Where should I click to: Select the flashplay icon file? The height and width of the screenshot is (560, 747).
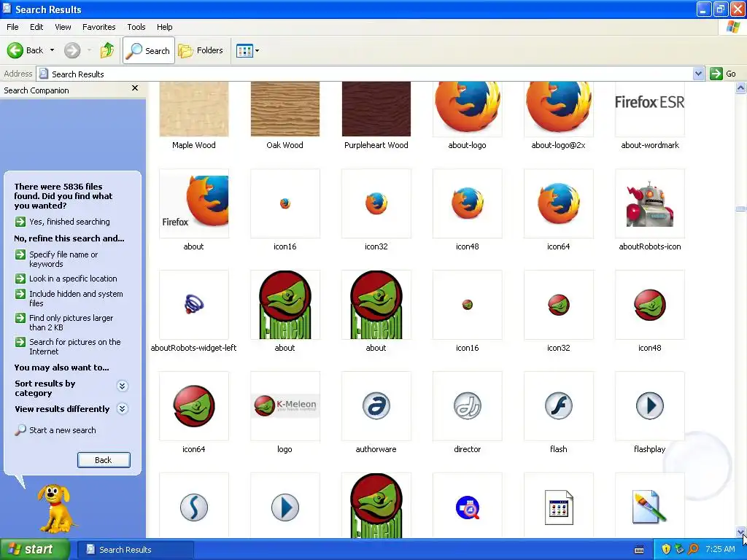(x=650, y=406)
